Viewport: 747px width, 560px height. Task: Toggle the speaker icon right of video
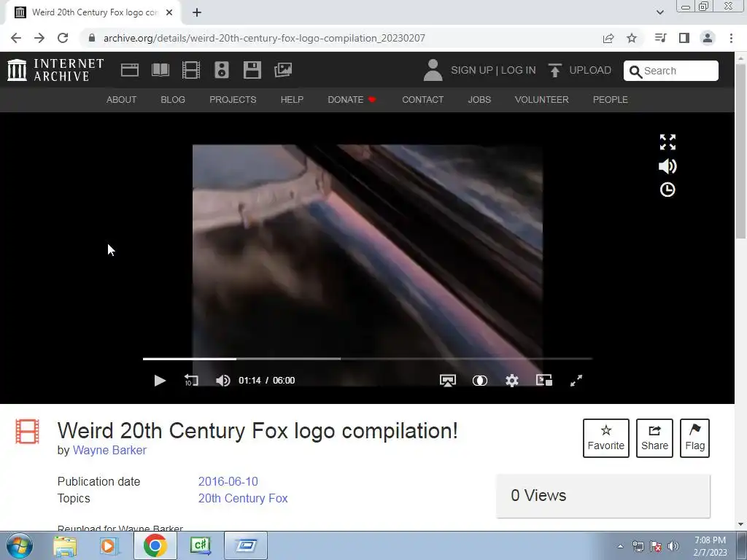(x=667, y=166)
